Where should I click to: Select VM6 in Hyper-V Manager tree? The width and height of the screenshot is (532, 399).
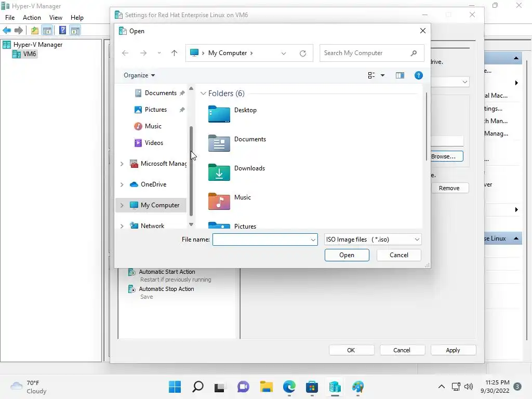point(30,54)
